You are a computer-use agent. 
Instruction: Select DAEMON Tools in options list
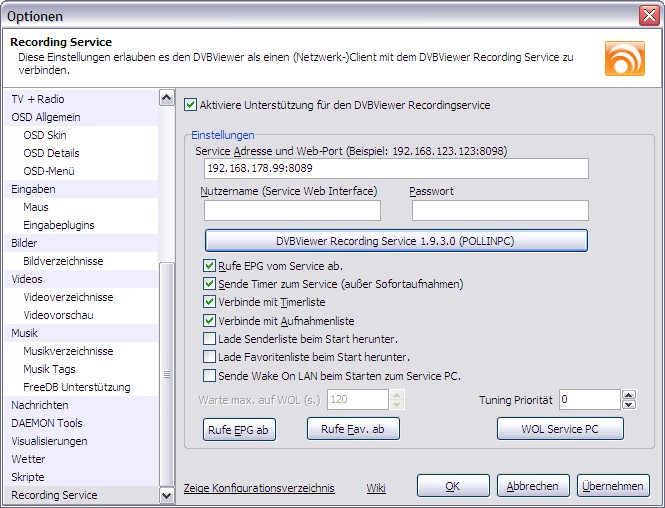[x=47, y=423]
